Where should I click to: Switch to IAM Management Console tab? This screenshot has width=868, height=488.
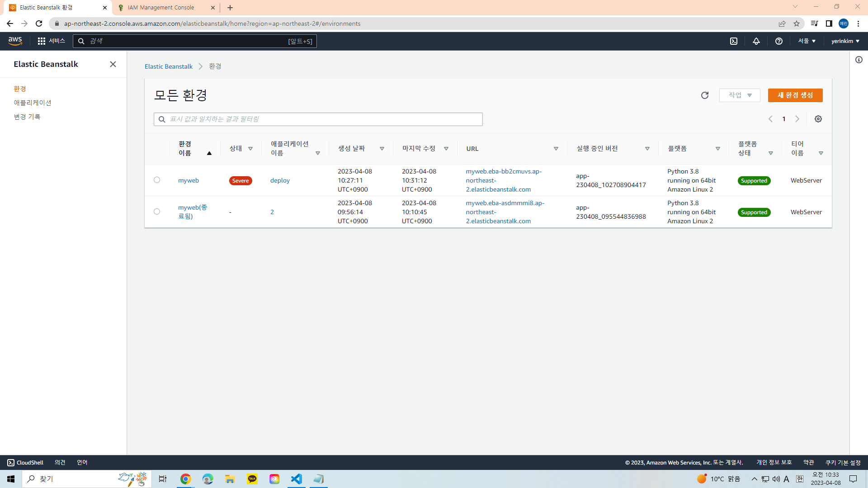(166, 8)
